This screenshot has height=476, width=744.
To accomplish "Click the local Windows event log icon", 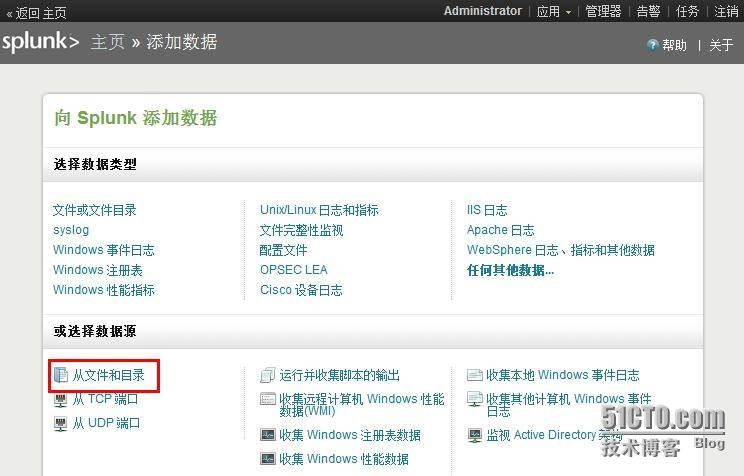I will click(x=474, y=375).
